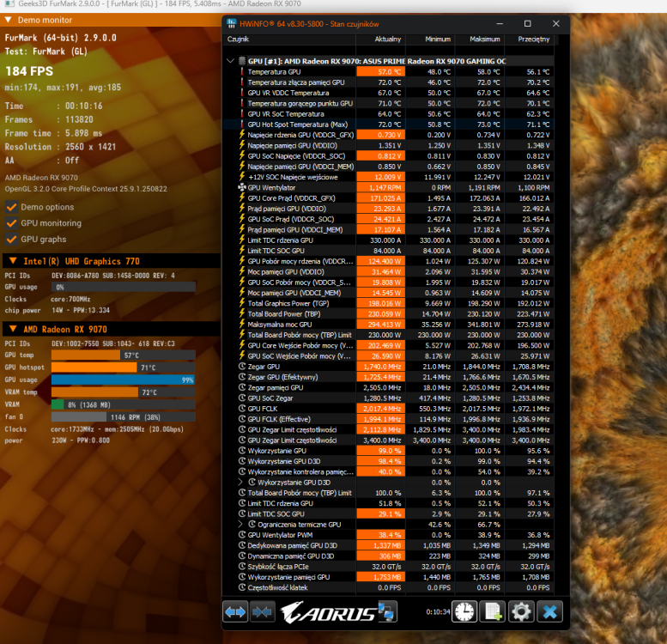The height and width of the screenshot is (644, 667).
Task: Click lightning icon beside Total Board Power (TBP)
Action: pos(242,314)
